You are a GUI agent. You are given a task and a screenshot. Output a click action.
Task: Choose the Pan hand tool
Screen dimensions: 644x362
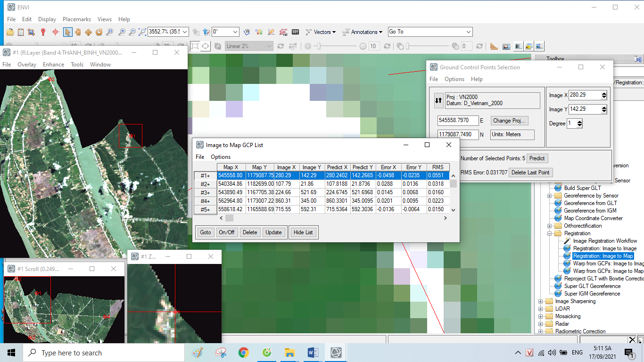pos(77,32)
